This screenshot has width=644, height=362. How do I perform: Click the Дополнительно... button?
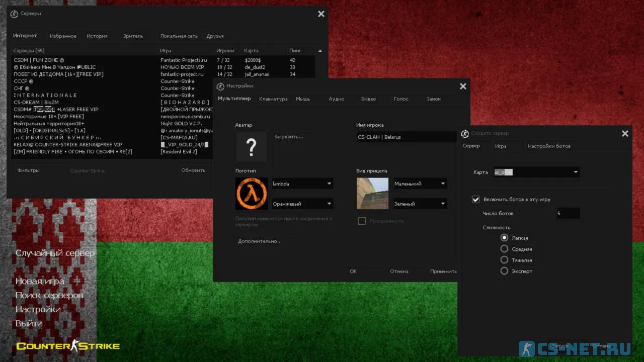(260, 241)
